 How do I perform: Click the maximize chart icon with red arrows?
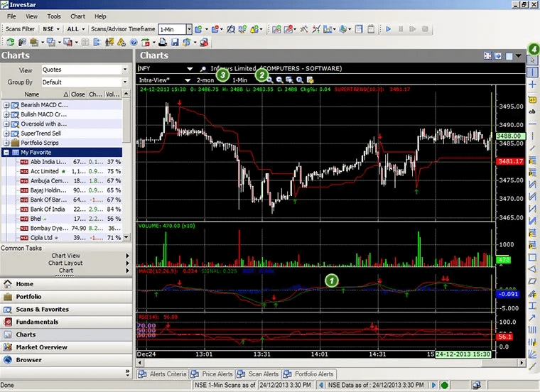click(487, 56)
